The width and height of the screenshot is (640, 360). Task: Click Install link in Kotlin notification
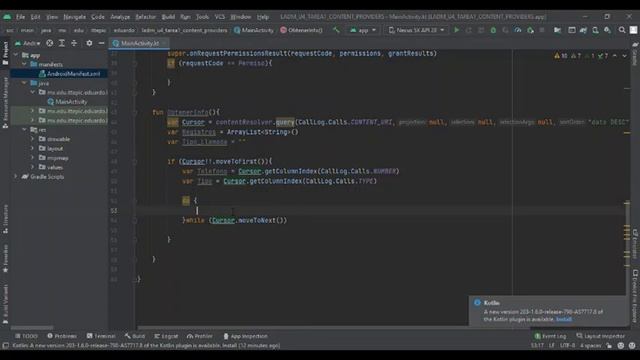tap(564, 319)
